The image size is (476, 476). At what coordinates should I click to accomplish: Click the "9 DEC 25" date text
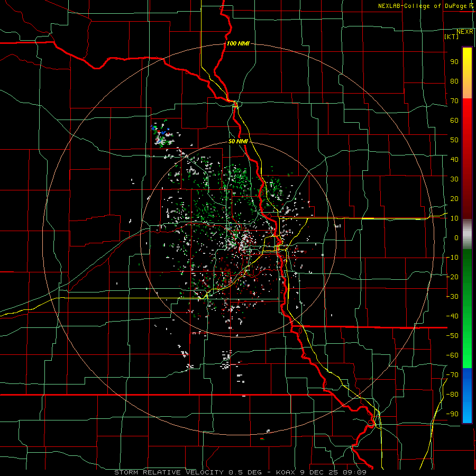319,472
